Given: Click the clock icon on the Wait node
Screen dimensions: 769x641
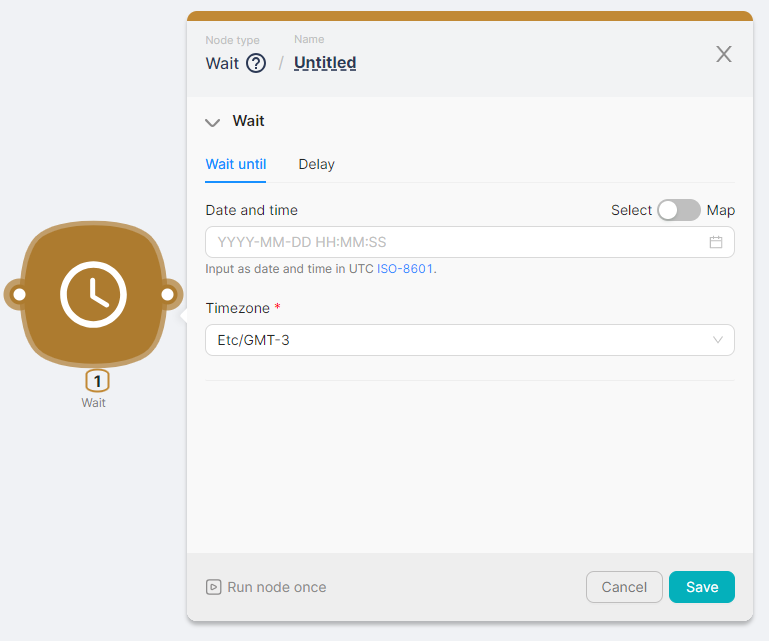Looking at the screenshot, I should (x=93, y=295).
